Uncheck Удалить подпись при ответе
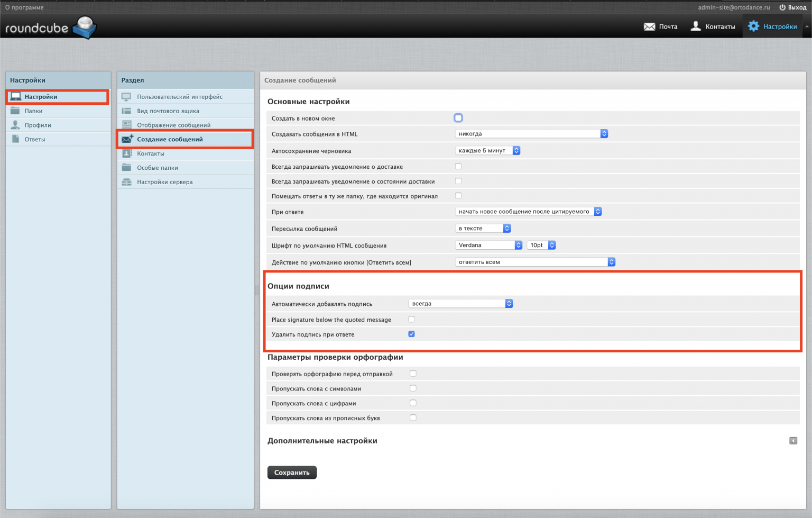Screen dimensions: 812x518 (x=411, y=334)
